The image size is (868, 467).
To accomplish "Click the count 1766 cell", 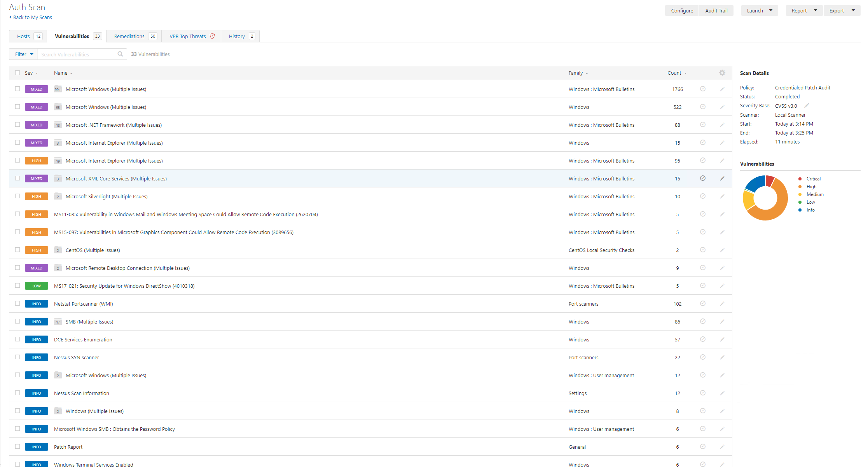I will [x=677, y=89].
